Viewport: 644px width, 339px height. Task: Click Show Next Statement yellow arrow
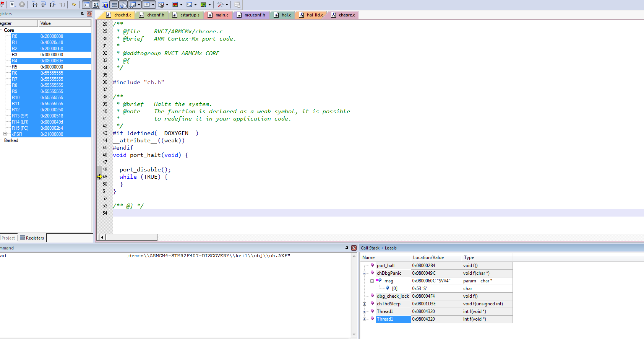pos(74,5)
